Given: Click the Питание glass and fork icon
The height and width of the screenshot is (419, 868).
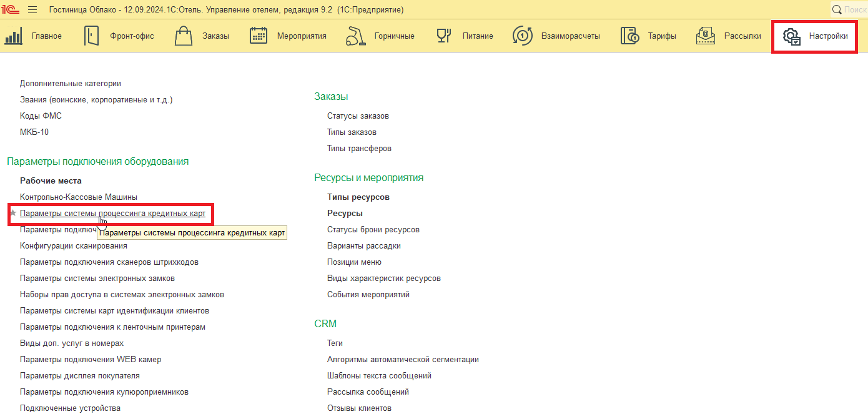Looking at the screenshot, I should 444,36.
